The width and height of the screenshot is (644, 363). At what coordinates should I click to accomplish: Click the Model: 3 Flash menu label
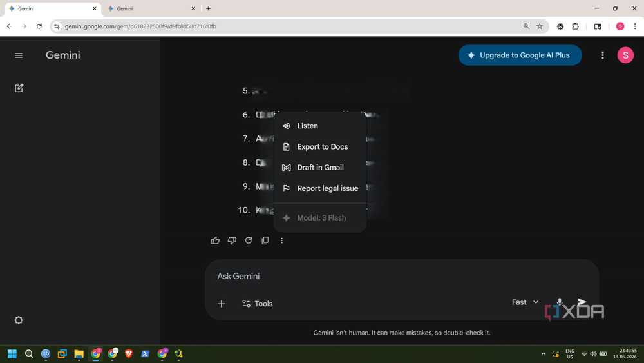(x=320, y=218)
